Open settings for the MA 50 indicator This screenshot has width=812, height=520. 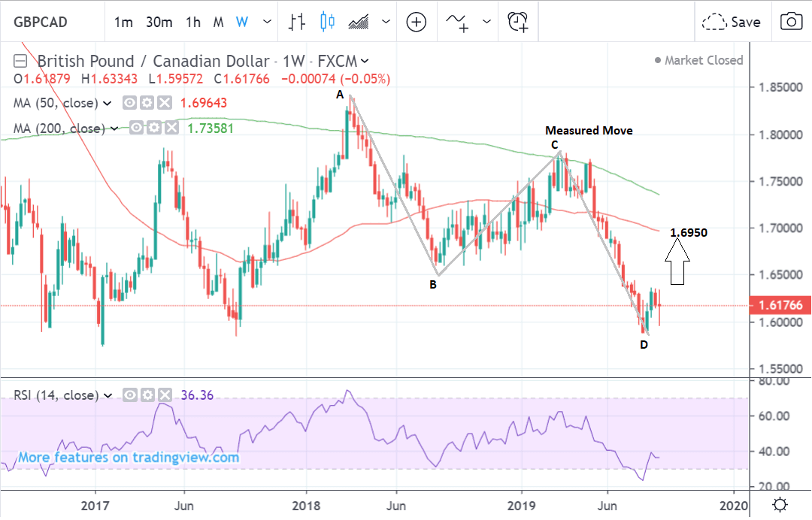[147, 103]
